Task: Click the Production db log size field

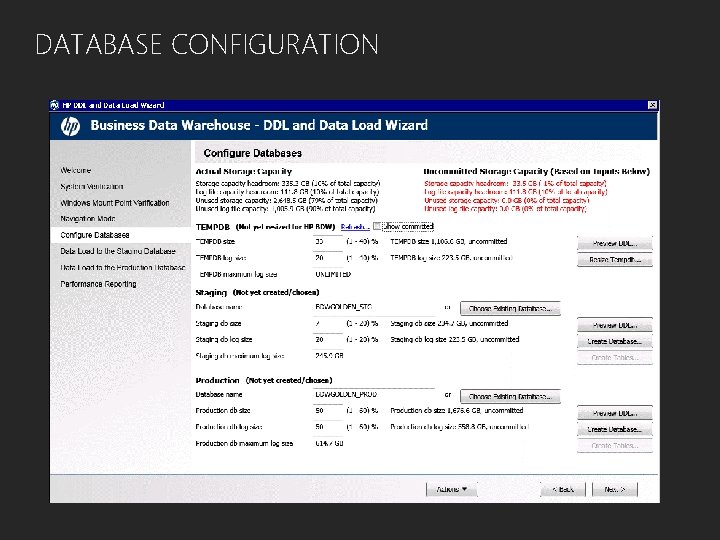Action: [x=328, y=427]
